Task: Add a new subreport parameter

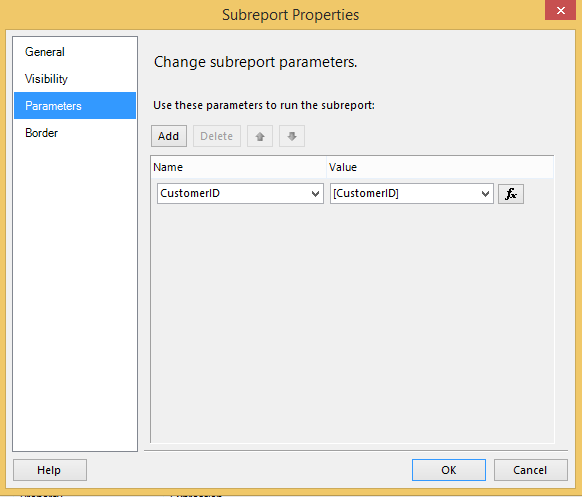Action: (169, 136)
